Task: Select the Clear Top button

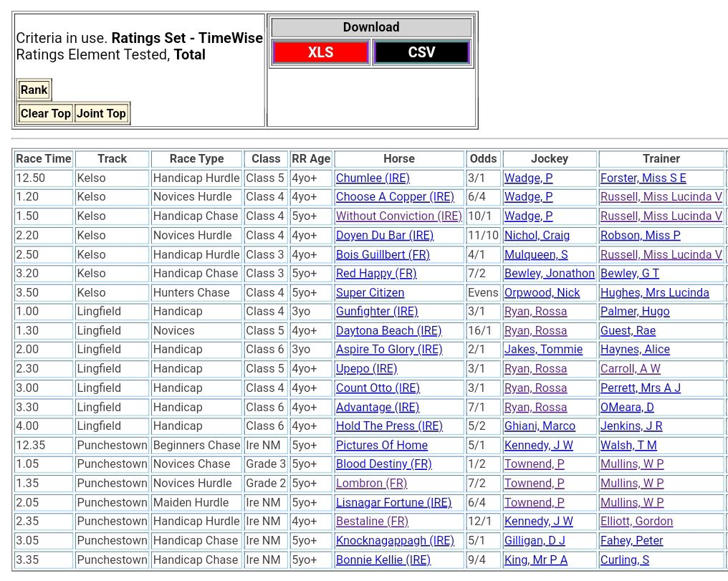Action: pos(45,113)
